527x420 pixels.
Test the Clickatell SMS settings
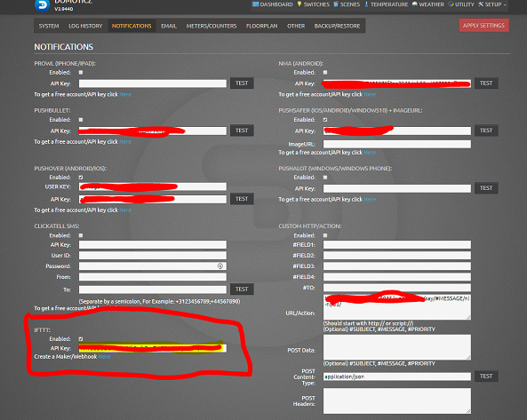(x=242, y=289)
